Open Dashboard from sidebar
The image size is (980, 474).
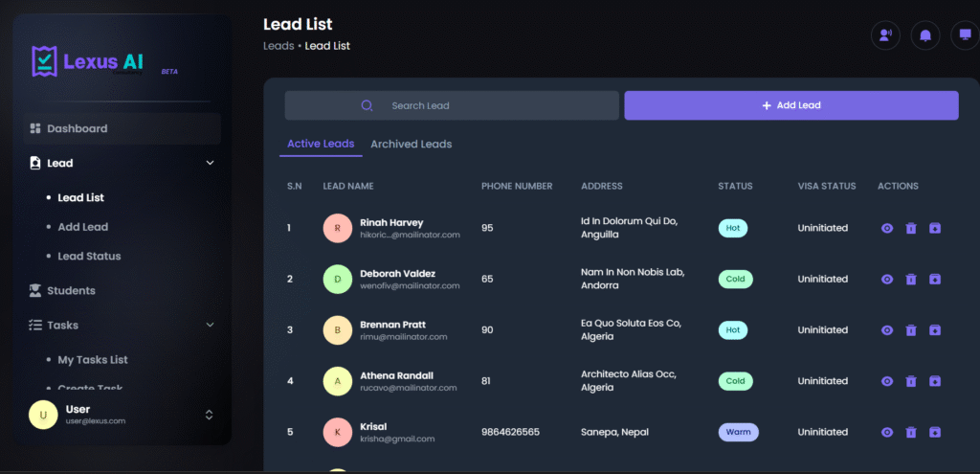pyautogui.click(x=122, y=129)
